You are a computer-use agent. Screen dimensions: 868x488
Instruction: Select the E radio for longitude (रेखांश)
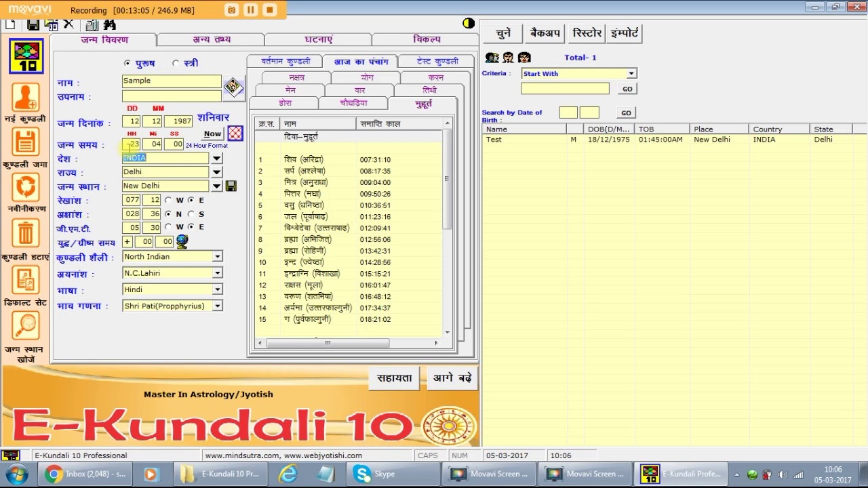pyautogui.click(x=191, y=201)
